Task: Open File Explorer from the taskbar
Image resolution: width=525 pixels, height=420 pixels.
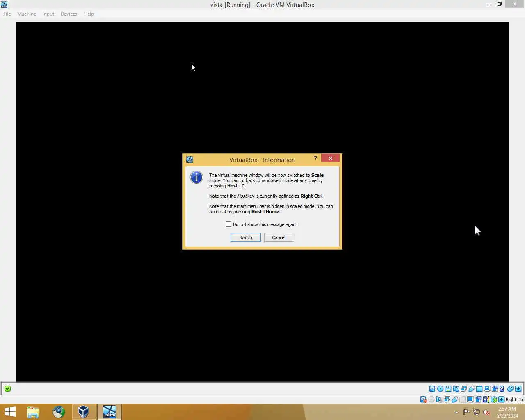Action: (33, 412)
